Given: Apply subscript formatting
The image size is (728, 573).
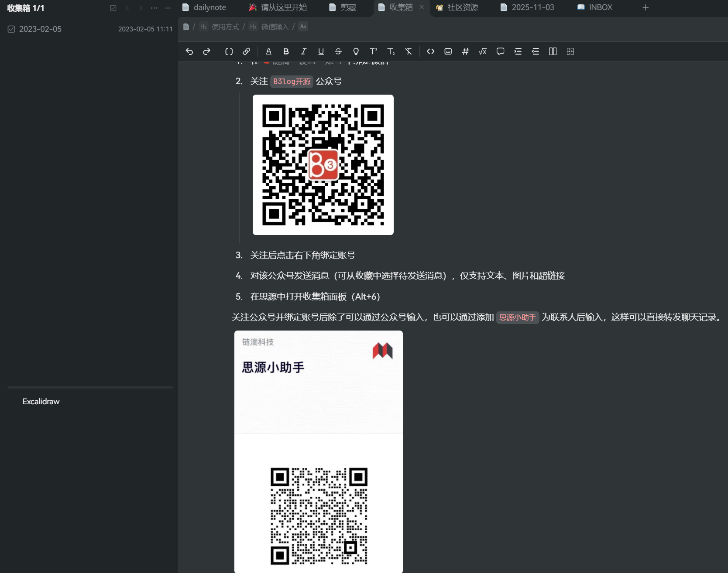Looking at the screenshot, I should click(x=391, y=51).
